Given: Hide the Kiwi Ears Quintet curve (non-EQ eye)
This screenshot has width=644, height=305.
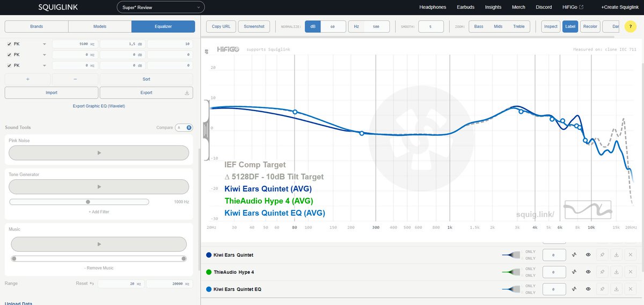Looking at the screenshot, I should (588, 255).
